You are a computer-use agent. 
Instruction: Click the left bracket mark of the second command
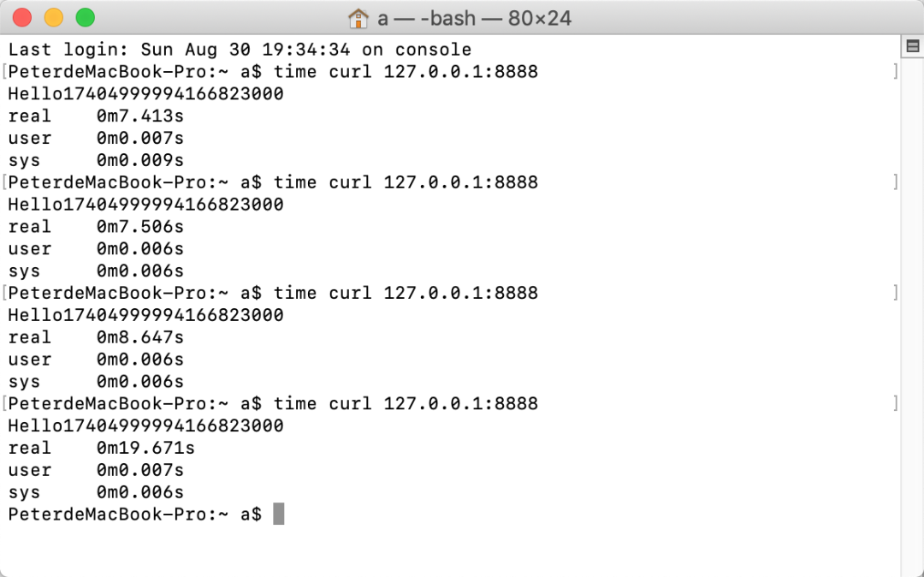pos(4,182)
